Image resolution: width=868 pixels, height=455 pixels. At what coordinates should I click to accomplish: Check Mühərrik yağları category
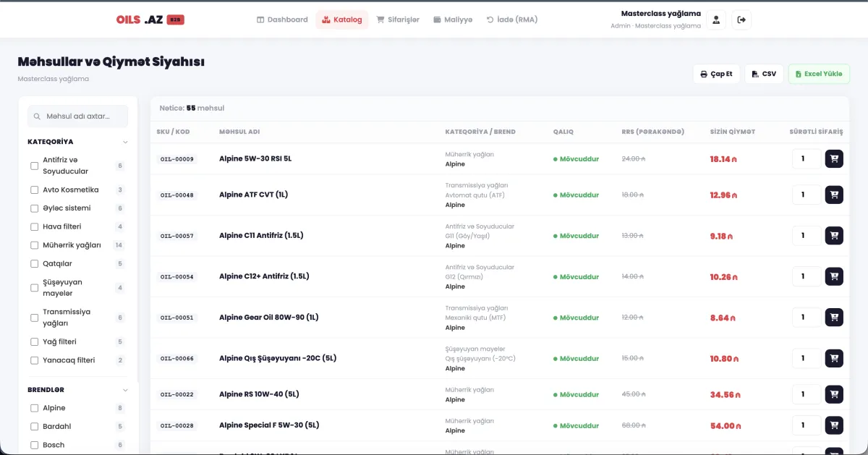coord(34,245)
